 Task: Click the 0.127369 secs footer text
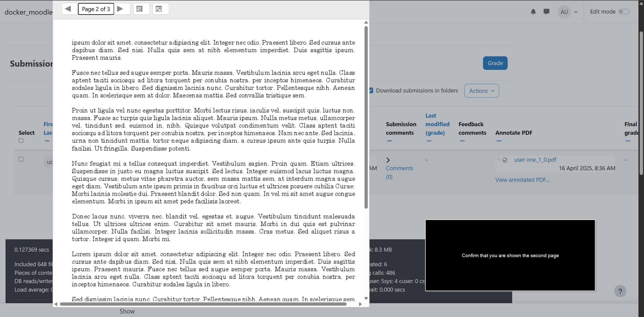click(x=32, y=250)
